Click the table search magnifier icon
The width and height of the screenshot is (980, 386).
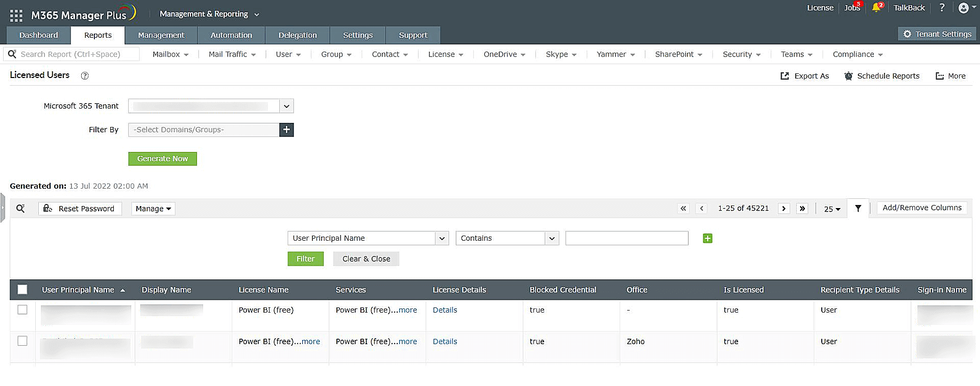tap(20, 208)
